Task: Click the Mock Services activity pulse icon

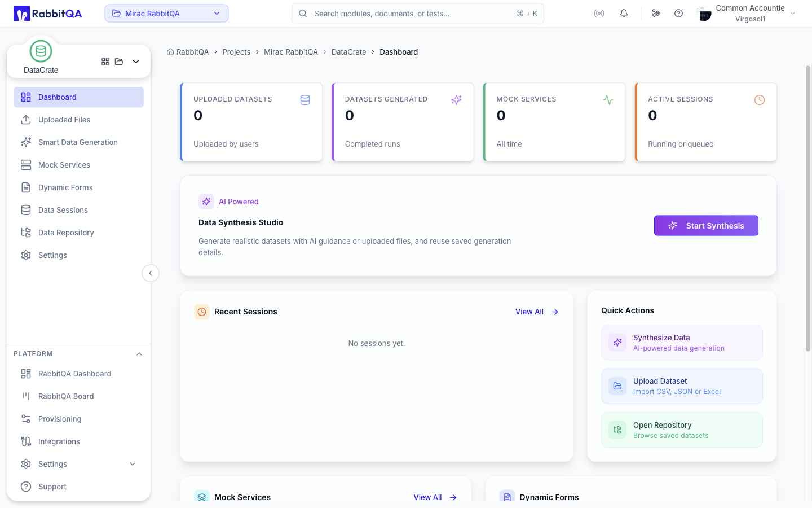Action: (608, 100)
